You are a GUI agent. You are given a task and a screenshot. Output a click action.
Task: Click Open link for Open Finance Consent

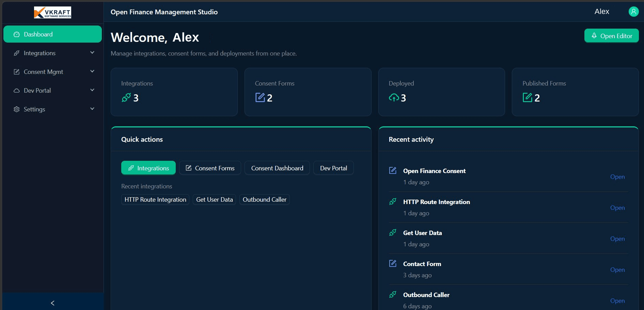tap(617, 177)
